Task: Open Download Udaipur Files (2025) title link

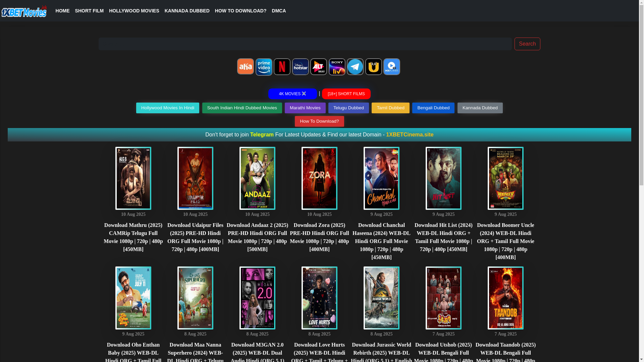Action: point(195,237)
